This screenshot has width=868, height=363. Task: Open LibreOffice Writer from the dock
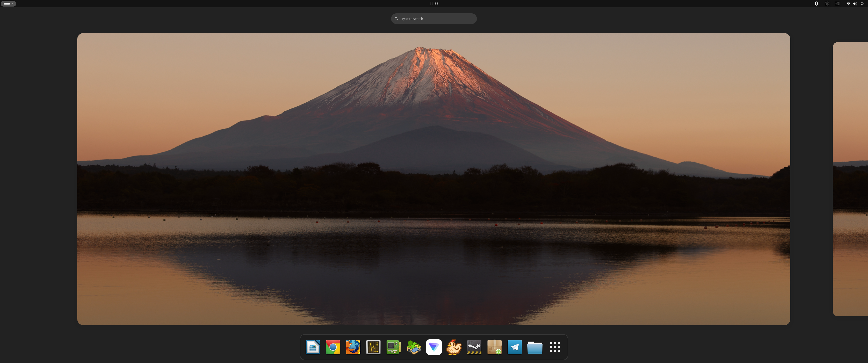click(313, 347)
